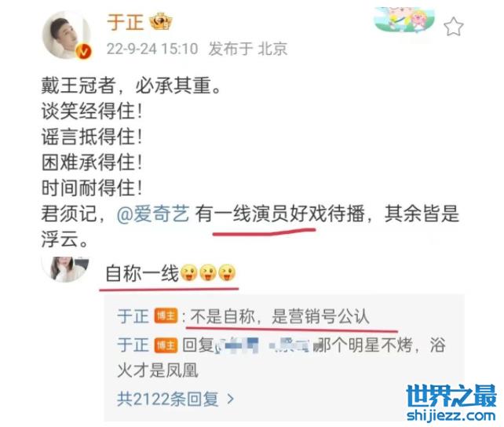
Task: Click the chevron arrow after 共2122条回复
Action: point(230,400)
